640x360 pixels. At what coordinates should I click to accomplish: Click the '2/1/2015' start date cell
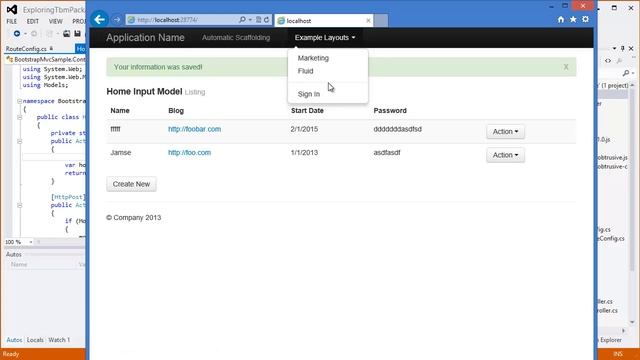(304, 129)
